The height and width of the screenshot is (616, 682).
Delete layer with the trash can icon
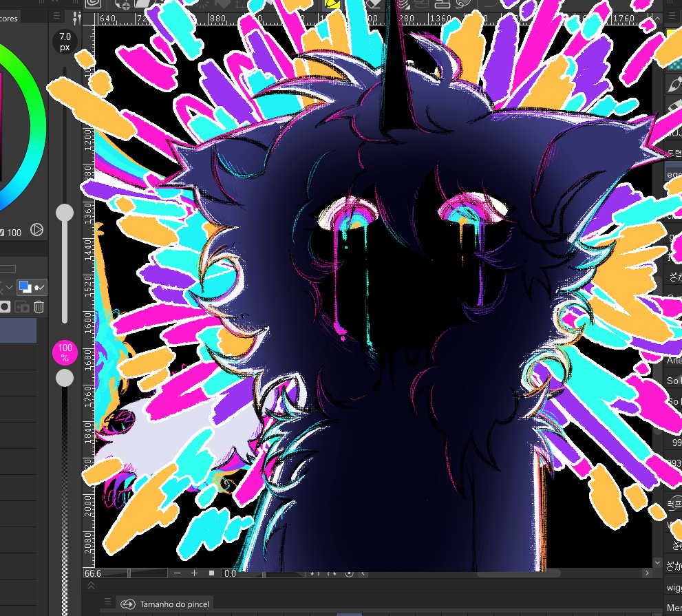pyautogui.click(x=39, y=307)
